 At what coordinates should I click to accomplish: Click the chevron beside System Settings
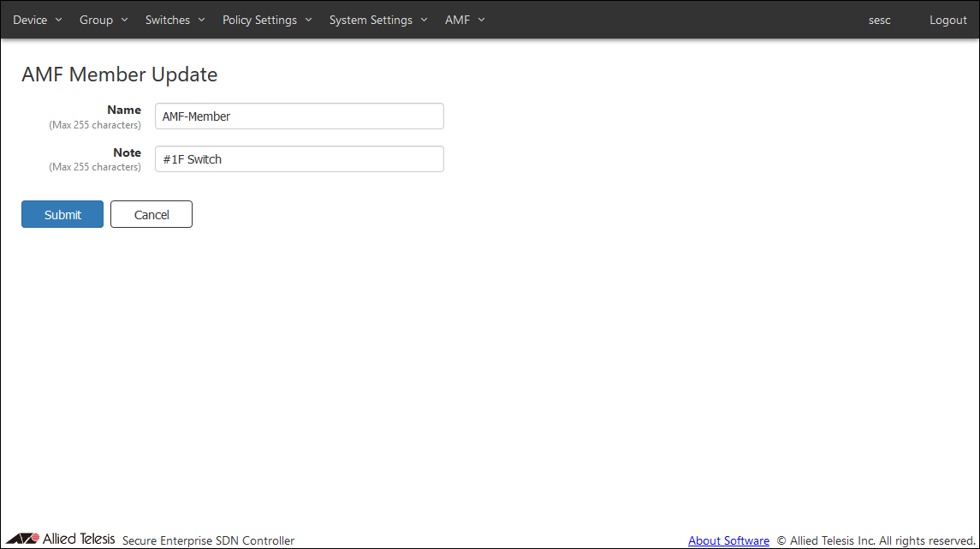pos(424,20)
